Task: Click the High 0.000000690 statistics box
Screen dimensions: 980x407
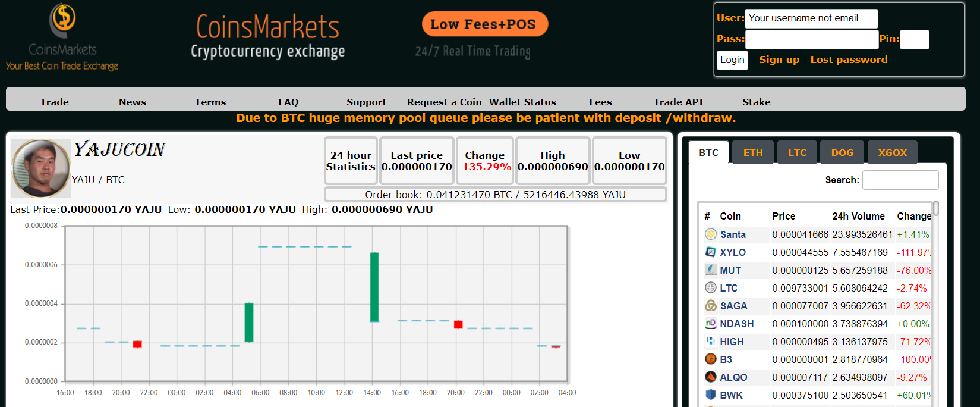Action: (x=553, y=161)
